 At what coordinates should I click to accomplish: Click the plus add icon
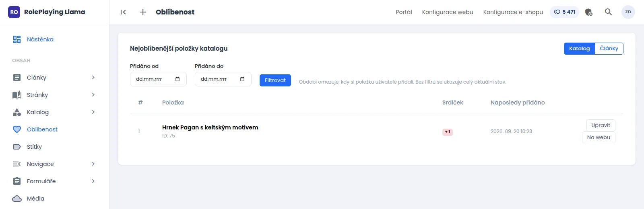[143, 12]
